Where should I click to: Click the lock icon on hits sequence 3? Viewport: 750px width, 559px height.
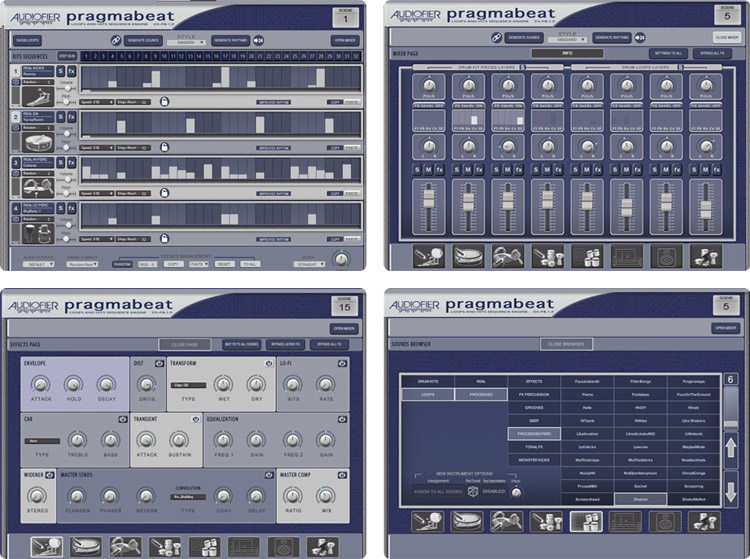164,193
